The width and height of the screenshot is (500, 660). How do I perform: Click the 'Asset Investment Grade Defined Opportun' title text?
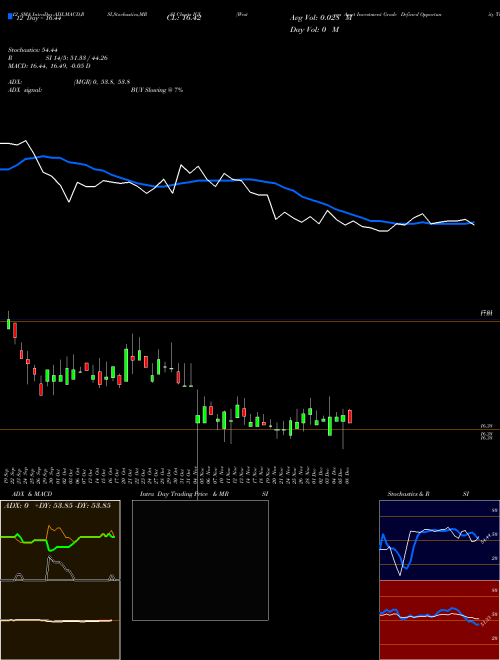pos(393,14)
